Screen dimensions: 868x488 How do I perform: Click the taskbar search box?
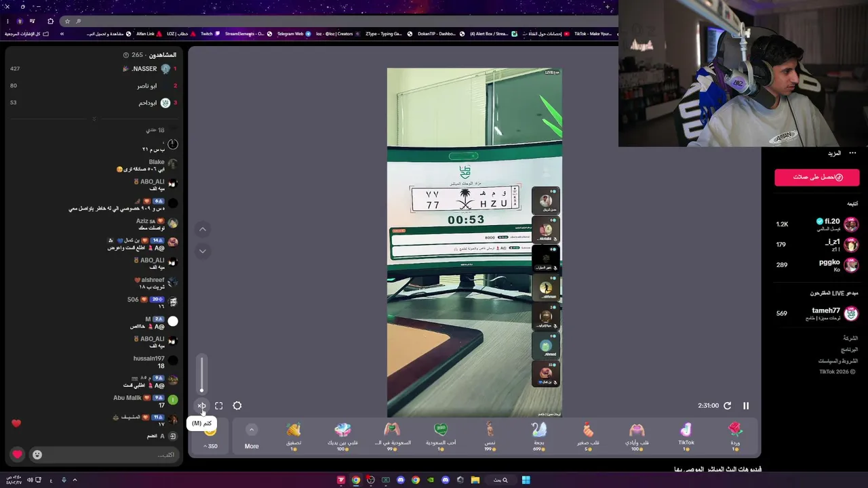pos(500,480)
